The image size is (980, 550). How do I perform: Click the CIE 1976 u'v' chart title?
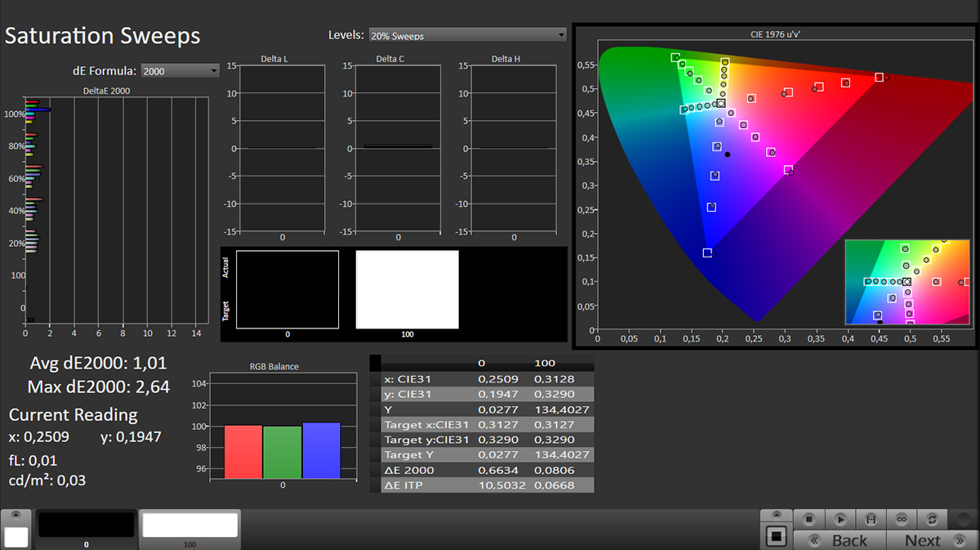pyautogui.click(x=777, y=35)
